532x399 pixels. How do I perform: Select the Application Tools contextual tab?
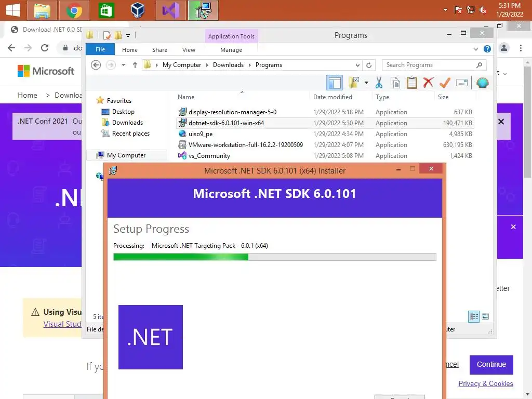[231, 36]
